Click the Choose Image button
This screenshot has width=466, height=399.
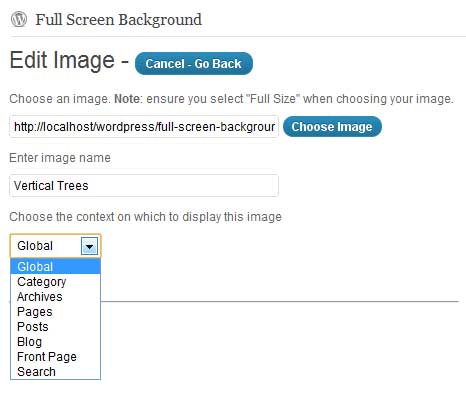point(332,127)
